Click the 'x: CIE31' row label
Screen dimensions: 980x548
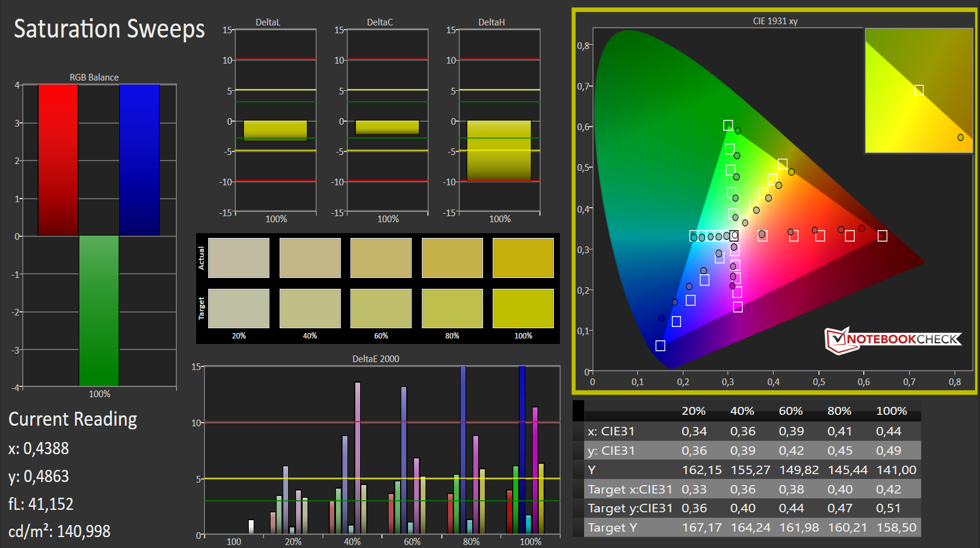tap(611, 431)
